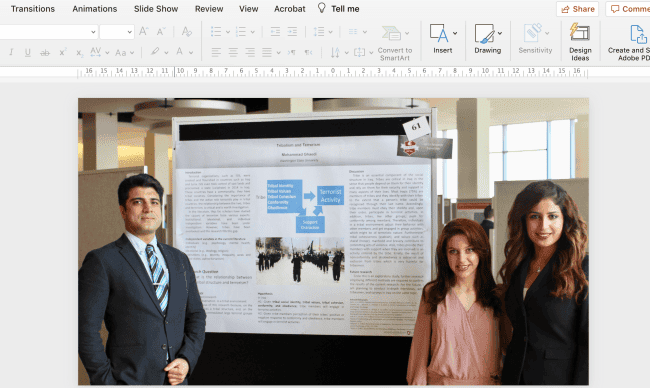The image size is (650, 388).
Task: Switch to the Animations tab
Action: coord(95,9)
